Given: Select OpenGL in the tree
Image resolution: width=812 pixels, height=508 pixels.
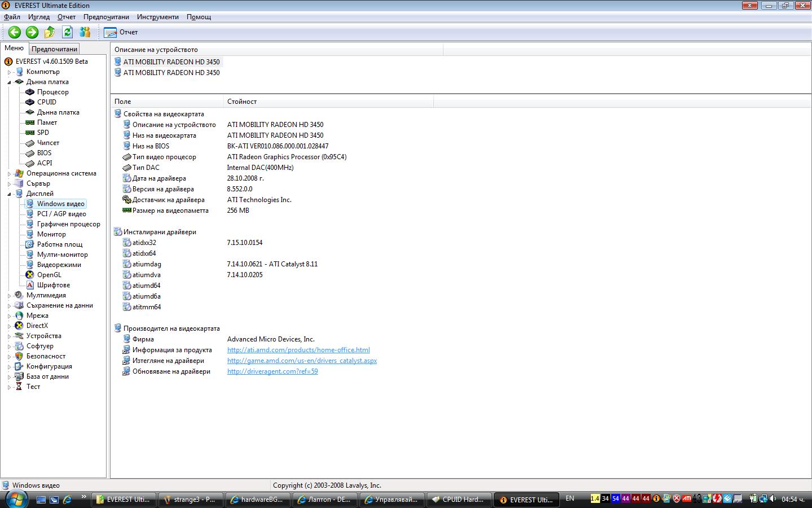Looking at the screenshot, I should coord(49,275).
